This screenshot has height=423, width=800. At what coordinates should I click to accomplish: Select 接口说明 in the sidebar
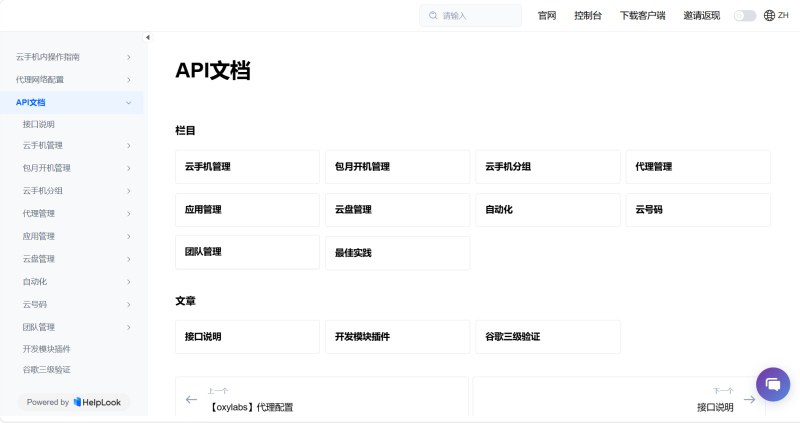click(x=39, y=124)
